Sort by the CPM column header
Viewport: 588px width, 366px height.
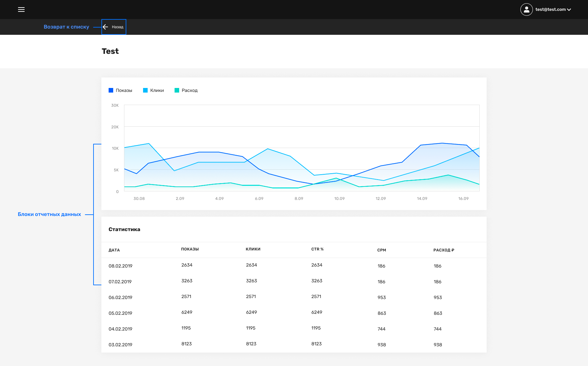382,250
